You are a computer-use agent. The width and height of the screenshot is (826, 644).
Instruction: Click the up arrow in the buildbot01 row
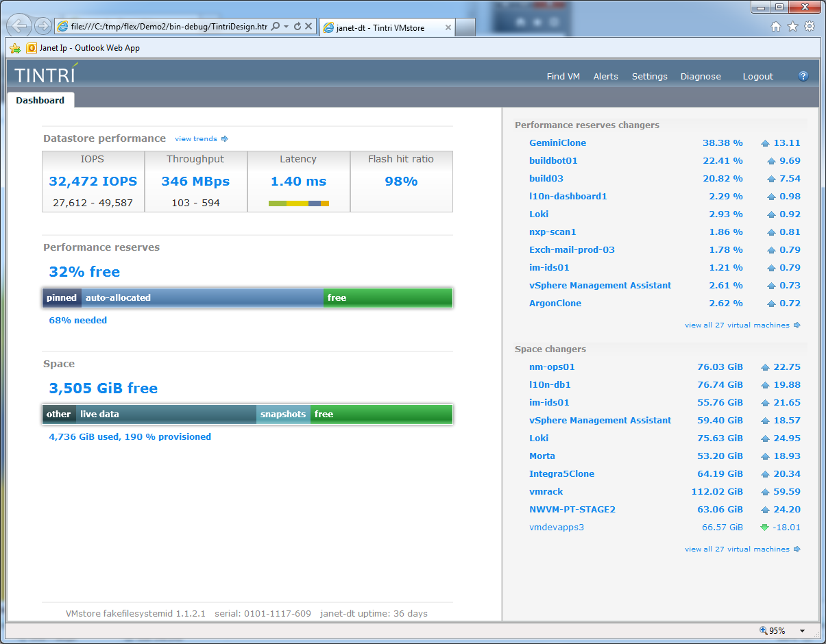coord(772,161)
